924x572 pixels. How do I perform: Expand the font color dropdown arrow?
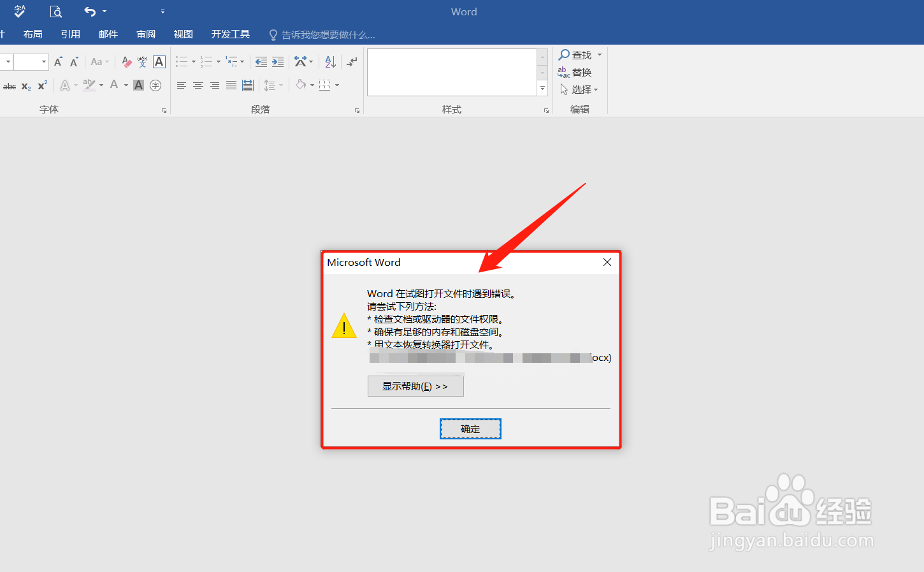126,85
